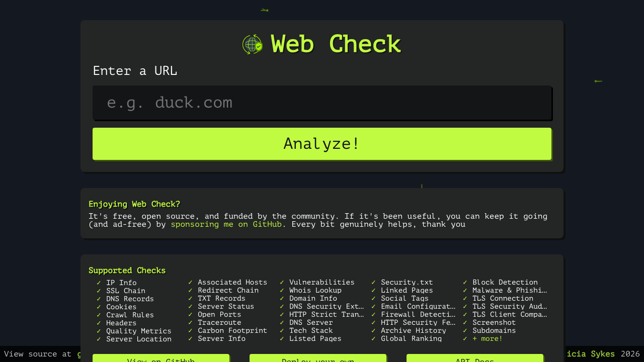
Task: Select 'Quality Metrics' in the checks list
Action: pyautogui.click(x=139, y=331)
